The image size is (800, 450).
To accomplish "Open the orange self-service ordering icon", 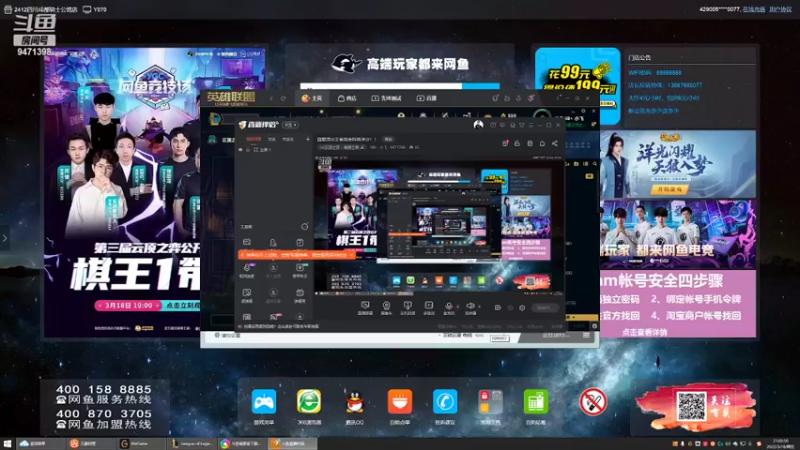I will point(399,402).
